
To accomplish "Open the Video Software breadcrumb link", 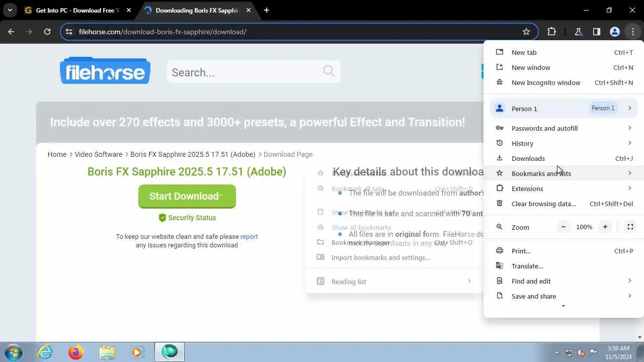I will point(99,154).
